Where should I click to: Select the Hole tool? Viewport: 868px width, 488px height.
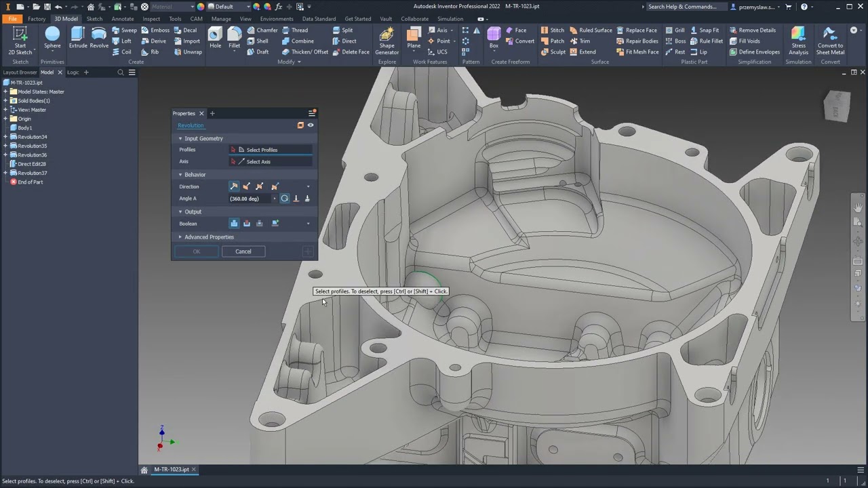[x=215, y=38]
